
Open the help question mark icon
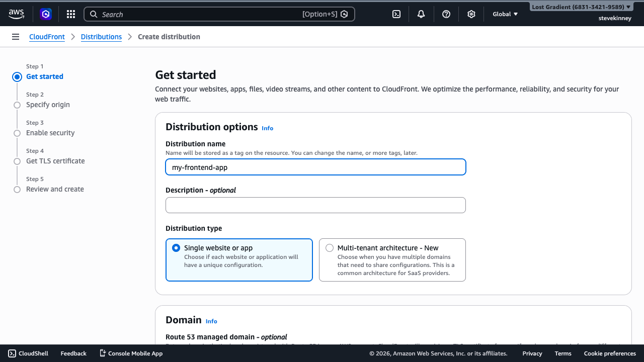point(446,14)
